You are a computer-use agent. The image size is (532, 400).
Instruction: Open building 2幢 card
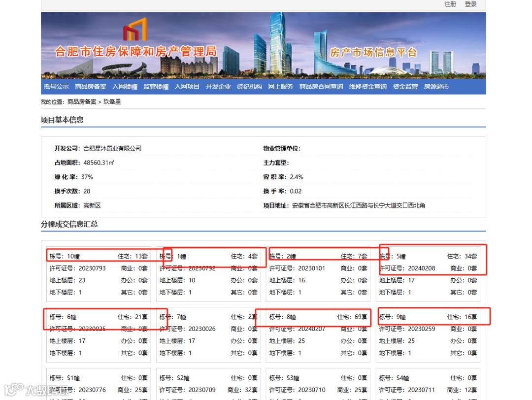pos(318,274)
